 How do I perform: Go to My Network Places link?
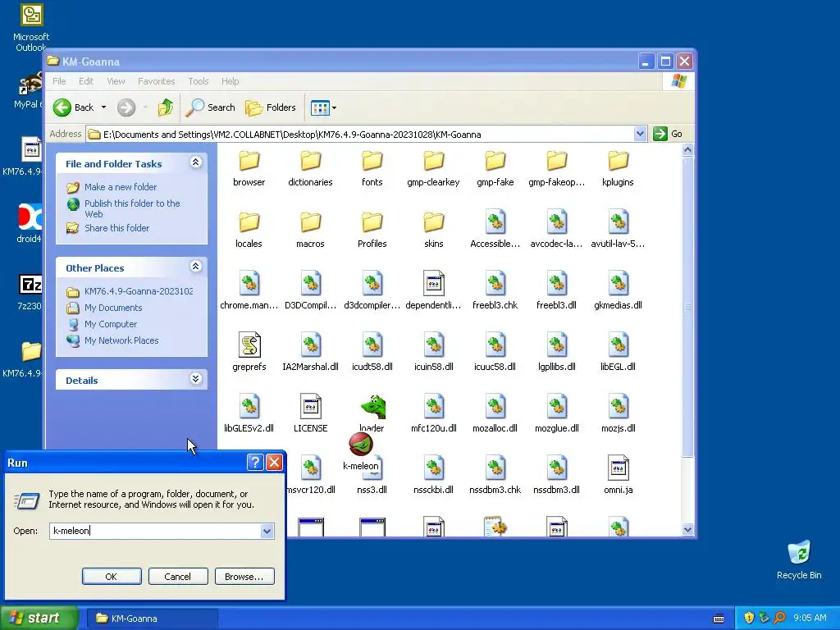click(x=121, y=340)
